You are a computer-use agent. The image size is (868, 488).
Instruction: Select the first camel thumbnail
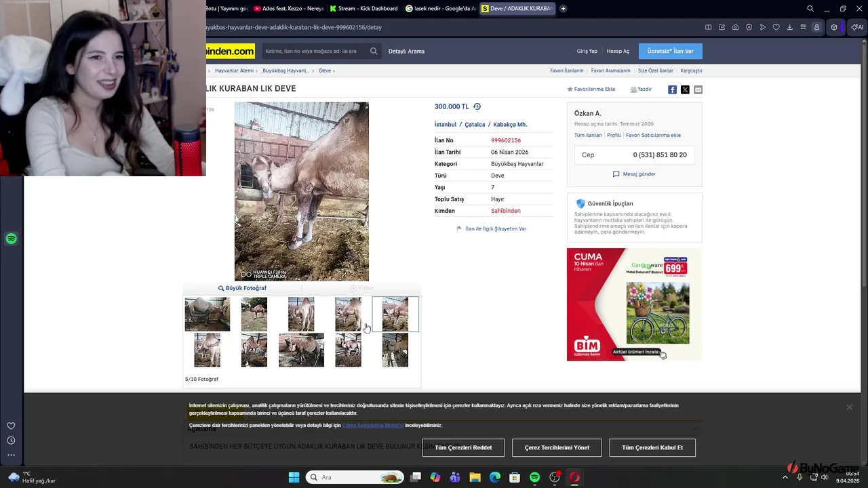(208, 314)
